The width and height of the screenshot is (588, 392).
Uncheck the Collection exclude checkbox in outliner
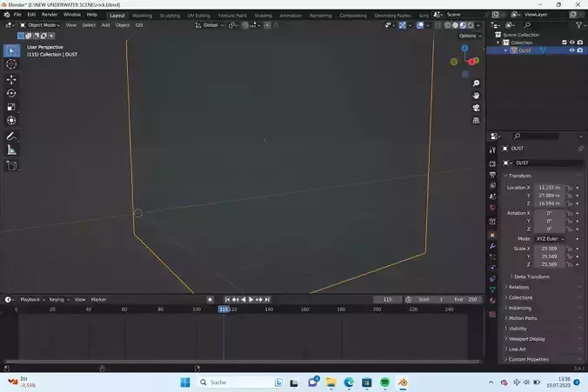tap(565, 43)
